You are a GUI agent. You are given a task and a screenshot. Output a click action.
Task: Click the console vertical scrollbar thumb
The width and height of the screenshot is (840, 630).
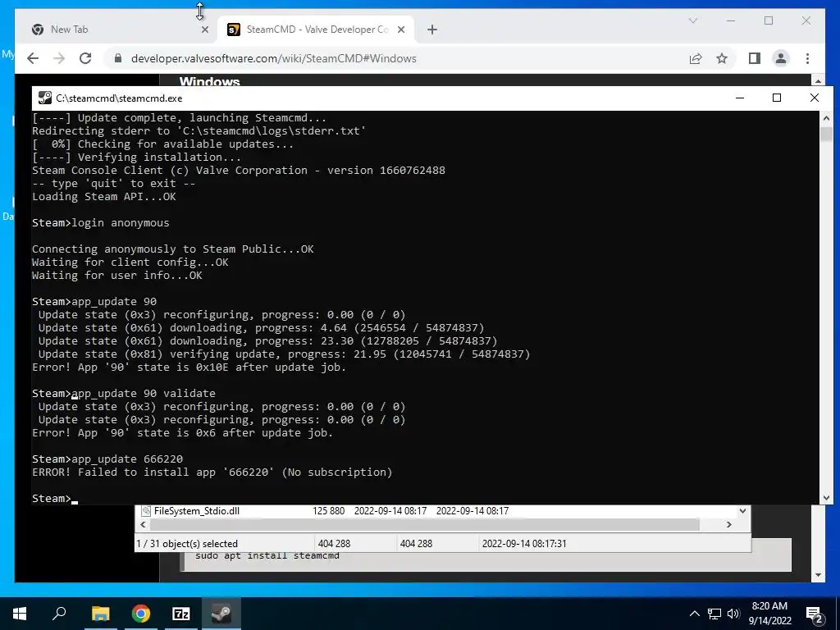point(826,134)
